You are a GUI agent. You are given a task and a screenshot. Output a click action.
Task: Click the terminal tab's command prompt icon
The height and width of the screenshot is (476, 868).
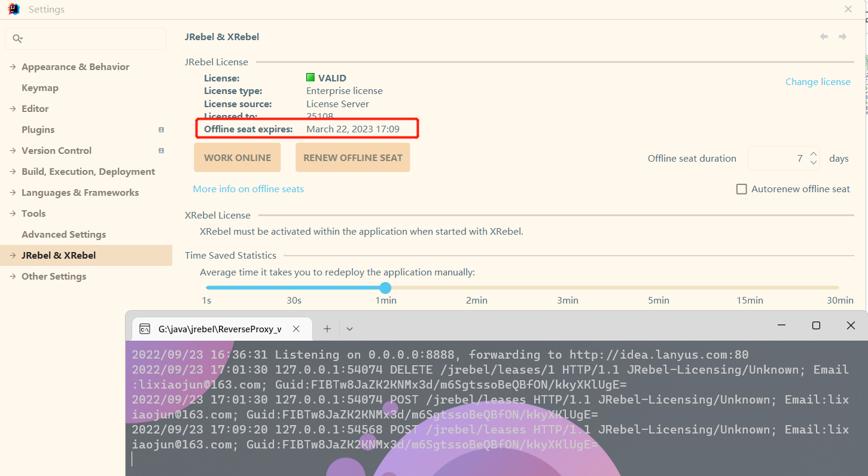pos(145,329)
